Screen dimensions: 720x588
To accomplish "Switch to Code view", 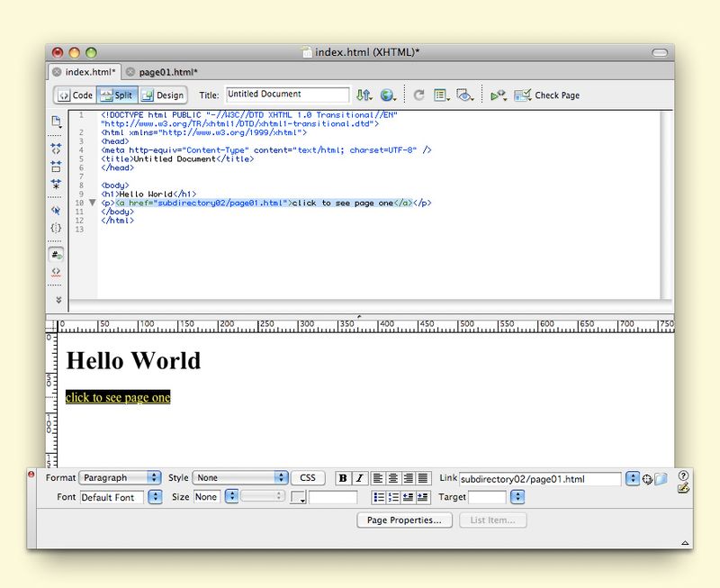I will (x=75, y=95).
